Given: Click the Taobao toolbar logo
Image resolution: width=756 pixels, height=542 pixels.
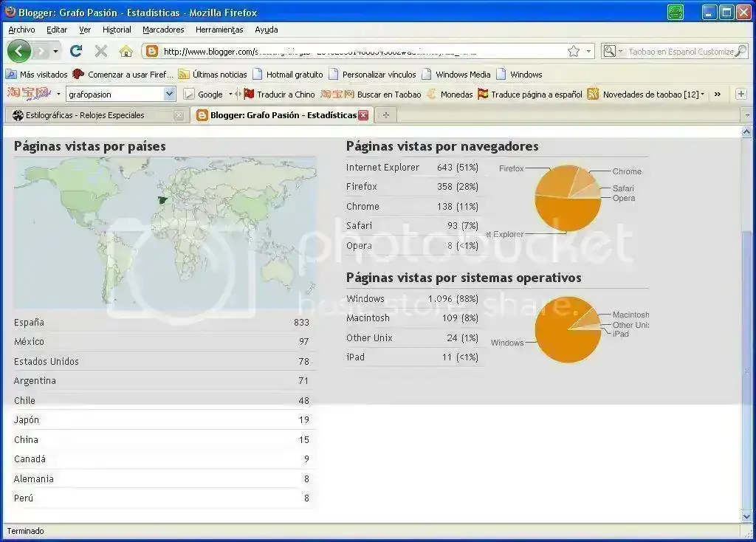Looking at the screenshot, I should point(29,93).
